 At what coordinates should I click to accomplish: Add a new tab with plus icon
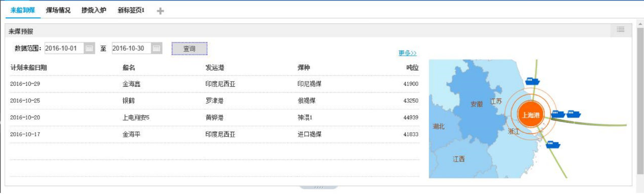[x=160, y=11]
